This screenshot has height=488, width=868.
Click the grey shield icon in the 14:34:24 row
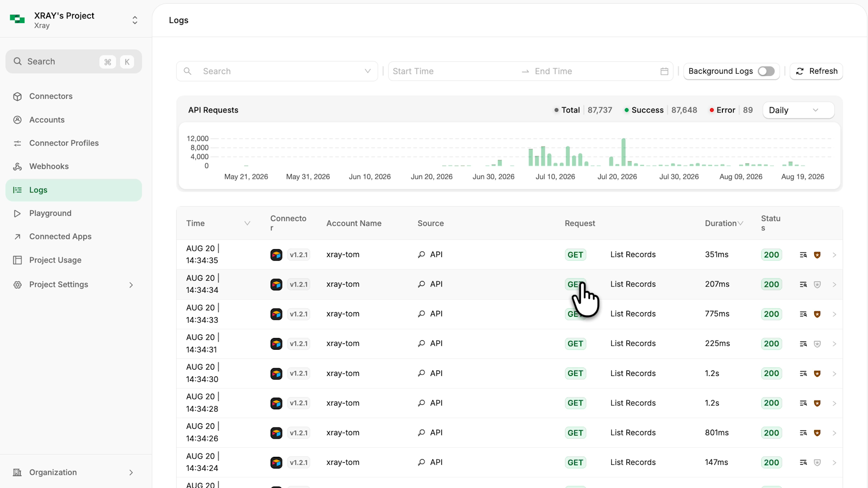click(817, 463)
